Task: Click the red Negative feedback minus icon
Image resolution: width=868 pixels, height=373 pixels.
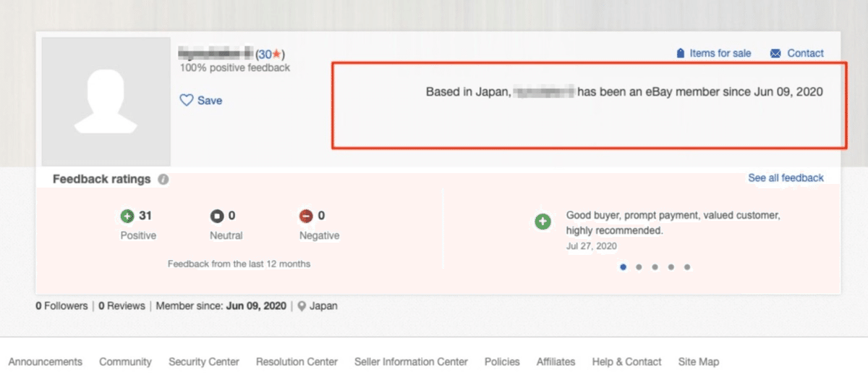Action: coord(306,216)
